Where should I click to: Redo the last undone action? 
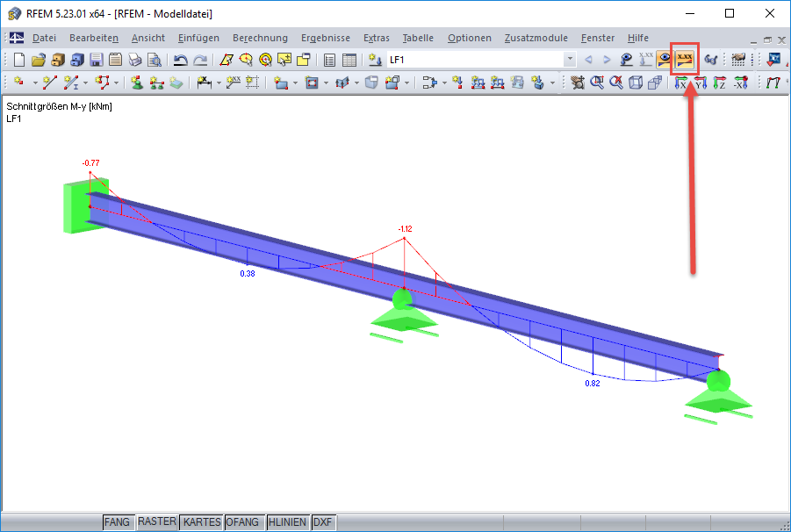click(x=200, y=60)
